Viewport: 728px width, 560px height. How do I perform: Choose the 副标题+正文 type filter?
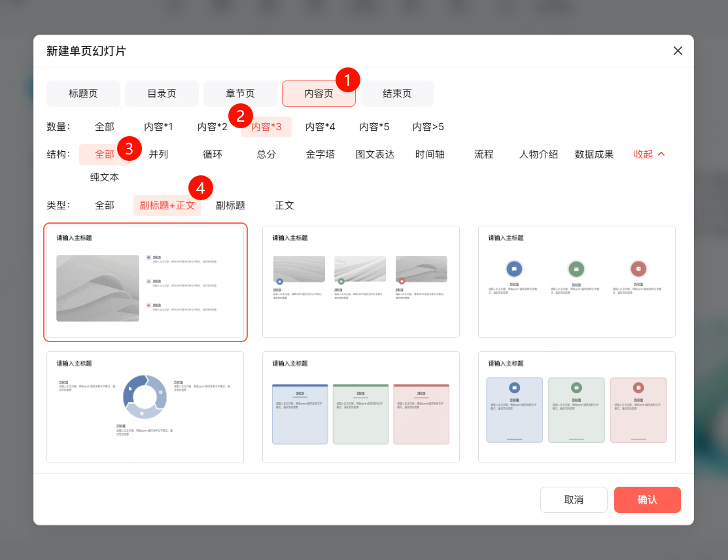[167, 205]
